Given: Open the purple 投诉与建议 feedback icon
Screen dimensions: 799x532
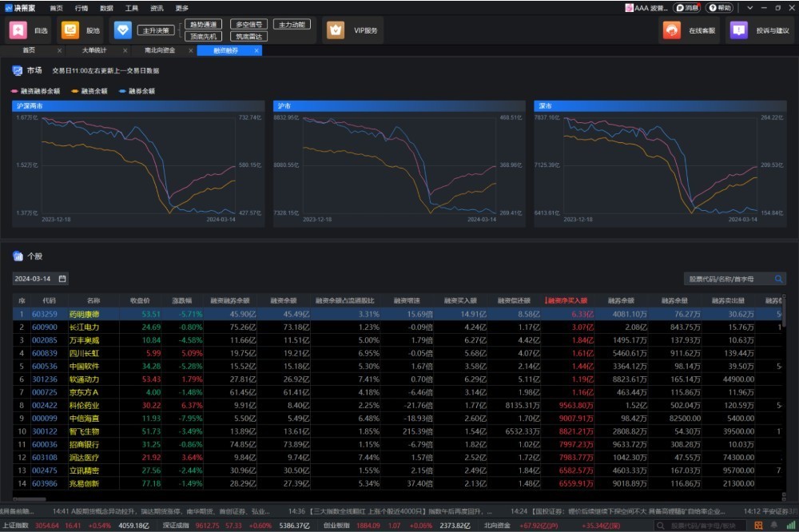Looking at the screenshot, I should click(x=738, y=30).
